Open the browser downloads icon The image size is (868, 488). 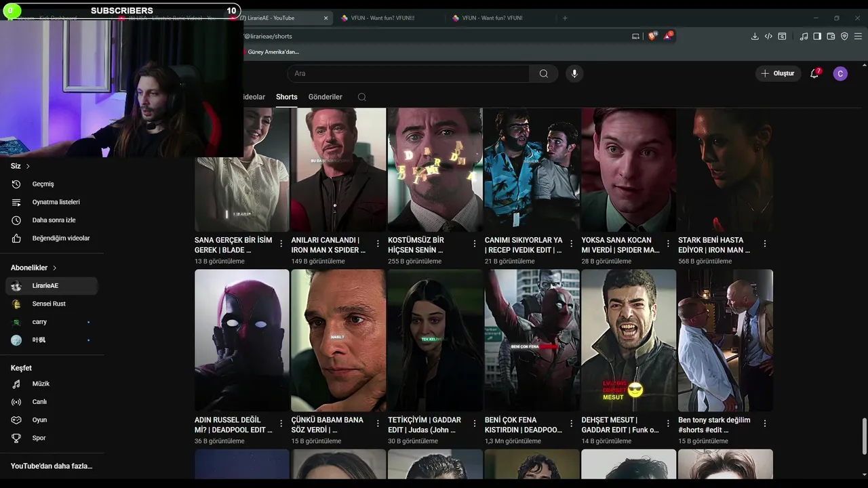pyautogui.click(x=755, y=36)
